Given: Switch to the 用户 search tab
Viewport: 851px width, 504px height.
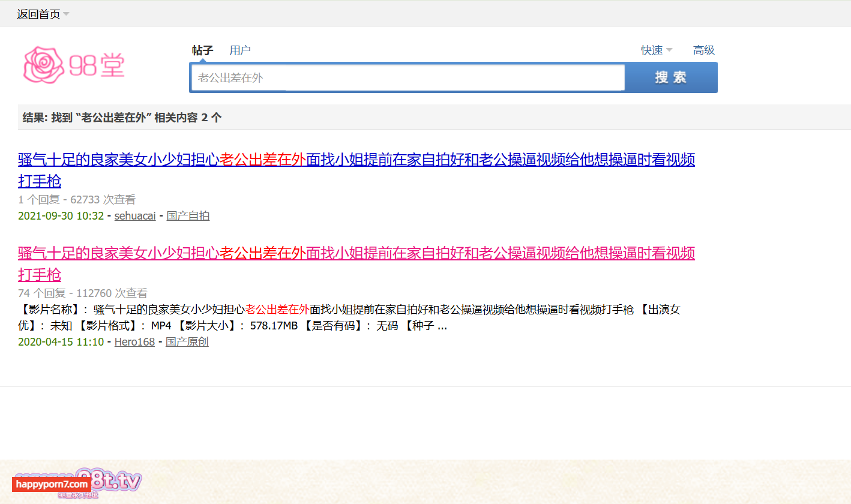Looking at the screenshot, I should 240,50.
